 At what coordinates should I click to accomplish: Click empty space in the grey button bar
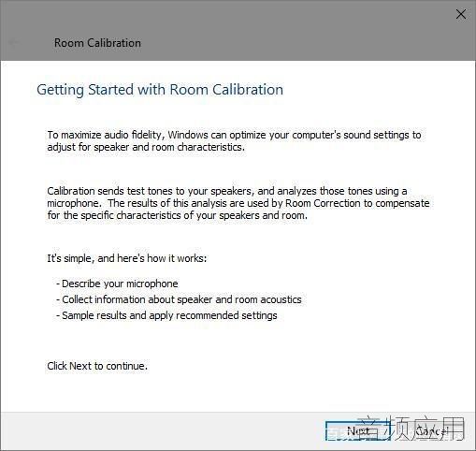156,431
